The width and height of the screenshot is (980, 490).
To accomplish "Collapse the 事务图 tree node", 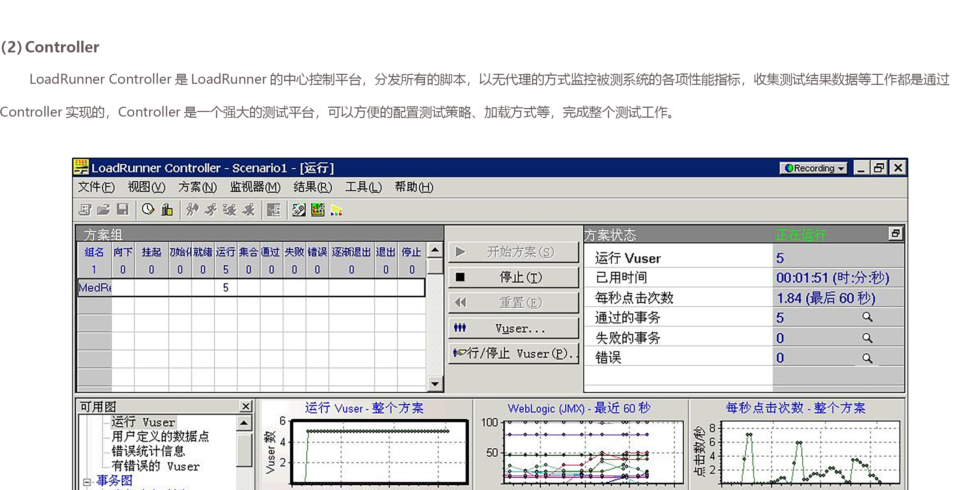I will click(87, 482).
